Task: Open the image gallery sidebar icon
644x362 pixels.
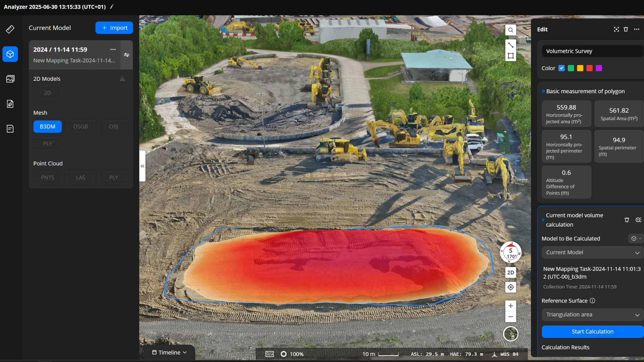Action: pos(10,79)
